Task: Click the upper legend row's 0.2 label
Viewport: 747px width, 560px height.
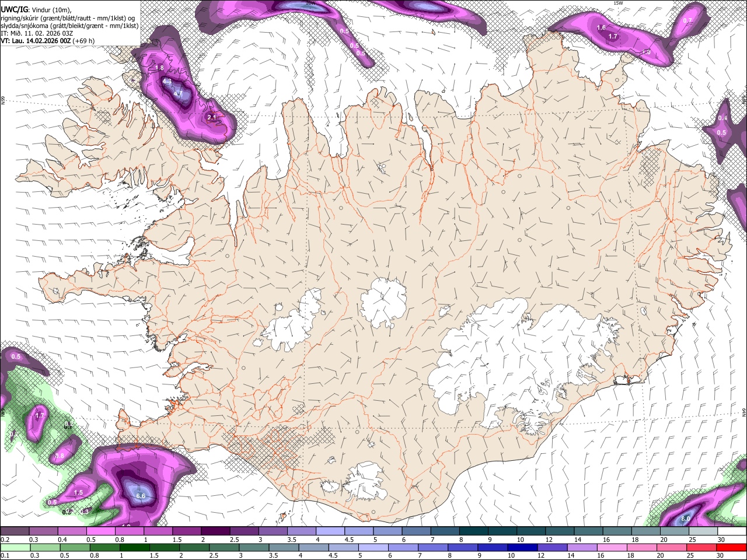Action: pyautogui.click(x=5, y=540)
